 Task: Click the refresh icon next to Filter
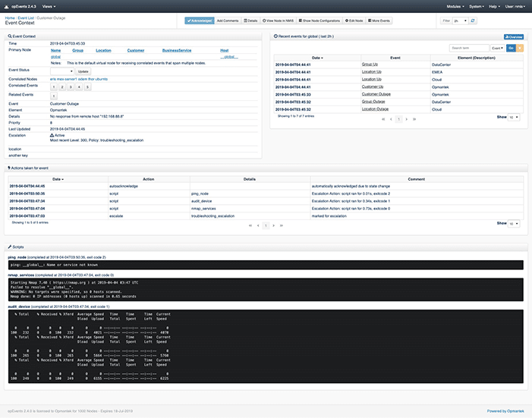point(473,20)
